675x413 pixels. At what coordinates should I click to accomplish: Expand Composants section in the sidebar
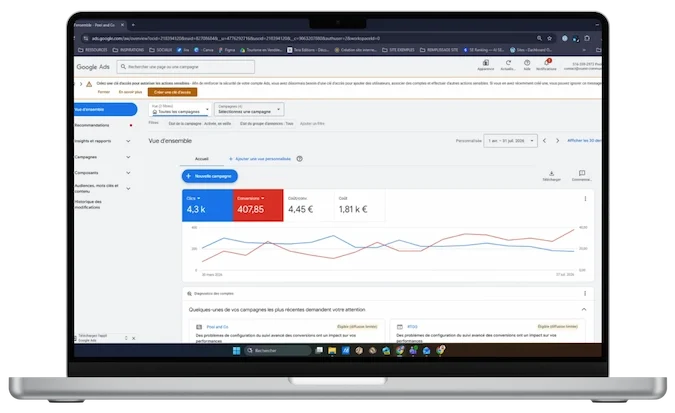128,173
